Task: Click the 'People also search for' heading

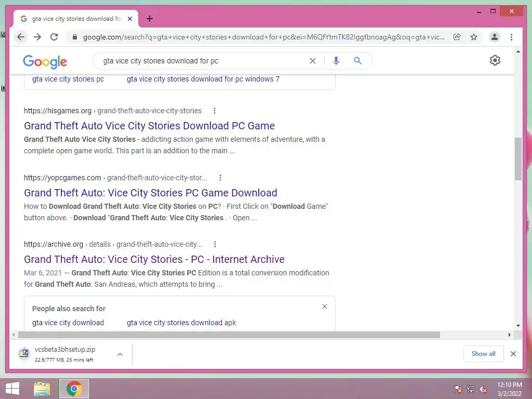Action: click(x=69, y=309)
